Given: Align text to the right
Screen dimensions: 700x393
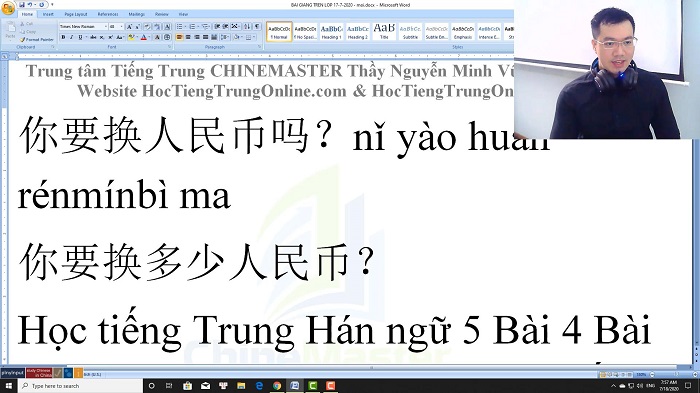Looking at the screenshot, I should tap(197, 38).
